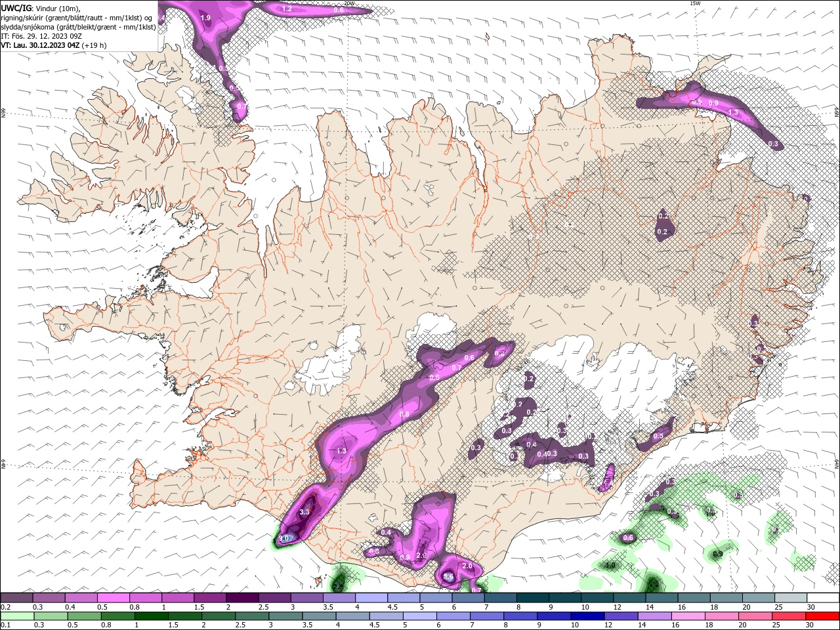Screen dimensions: 840x630
Task: Click the '0.1' label starting the bottom legend row
Action: coord(5,625)
